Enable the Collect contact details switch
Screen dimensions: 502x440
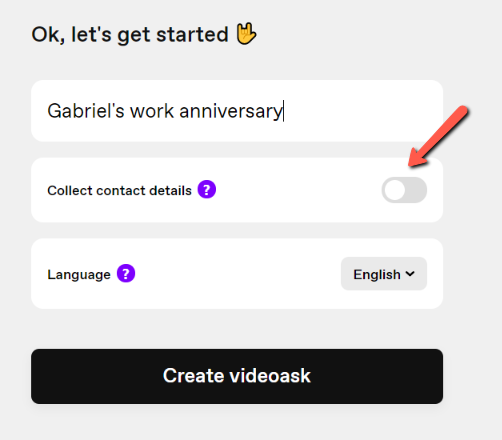coord(404,190)
